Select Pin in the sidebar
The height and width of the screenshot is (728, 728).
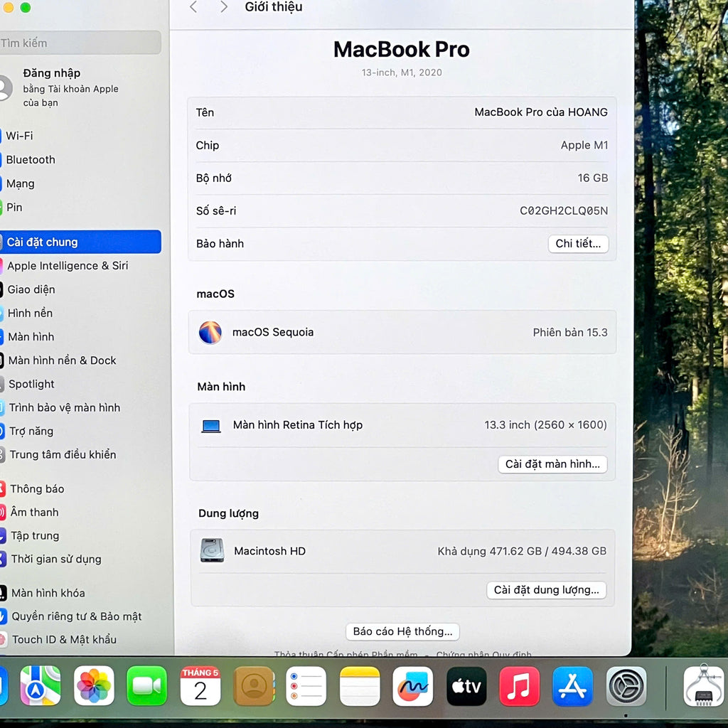point(80,207)
